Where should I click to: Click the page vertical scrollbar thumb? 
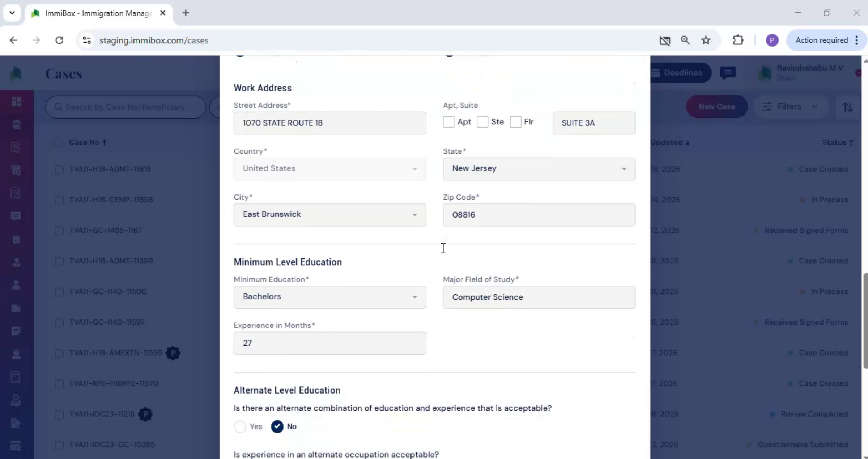[865, 321]
